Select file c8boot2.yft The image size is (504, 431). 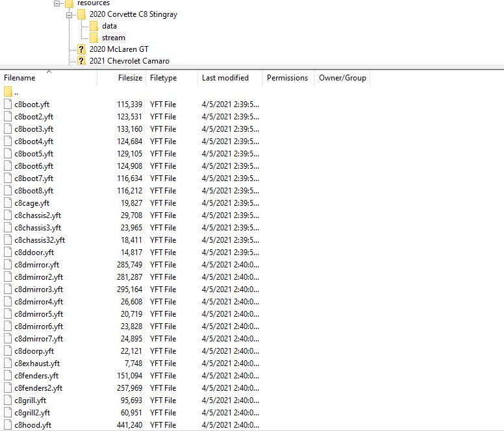34,117
